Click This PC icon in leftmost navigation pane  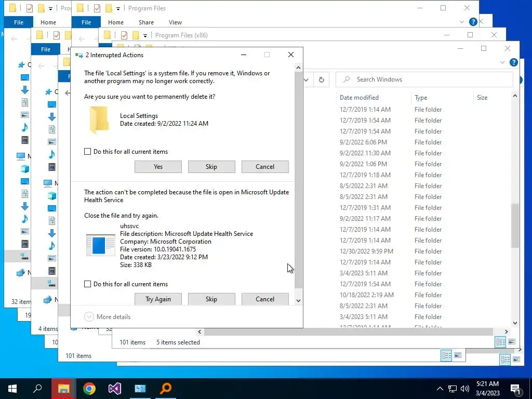[x=21, y=156]
